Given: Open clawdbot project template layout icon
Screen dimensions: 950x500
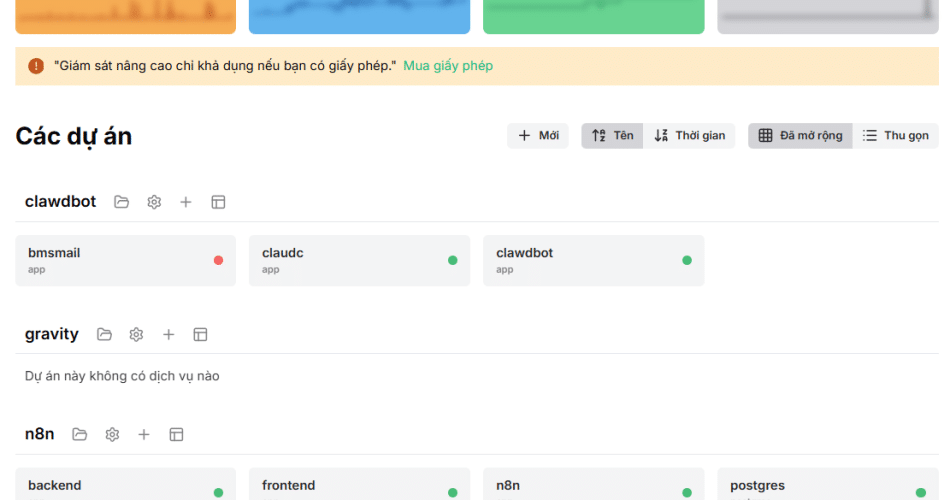Looking at the screenshot, I should tap(218, 202).
